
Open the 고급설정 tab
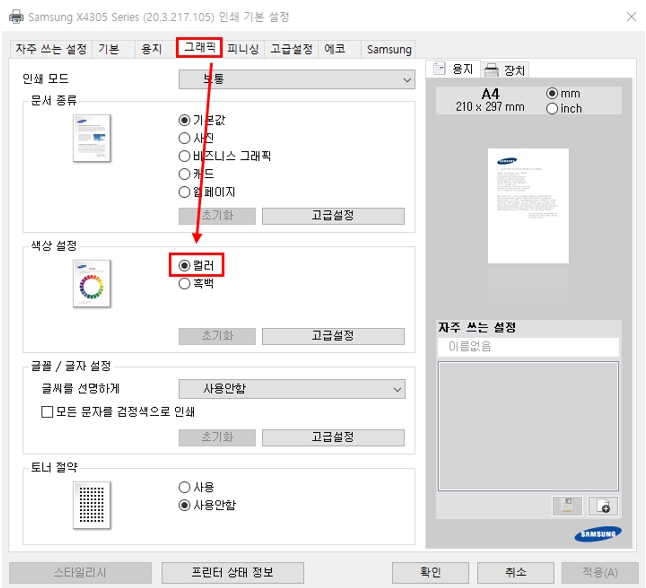click(291, 49)
